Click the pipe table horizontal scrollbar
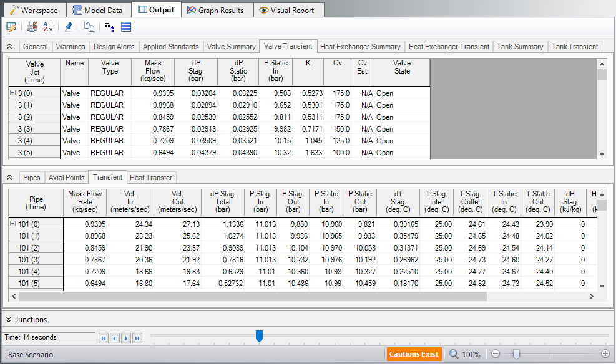This screenshot has width=616, height=364. coord(253,297)
